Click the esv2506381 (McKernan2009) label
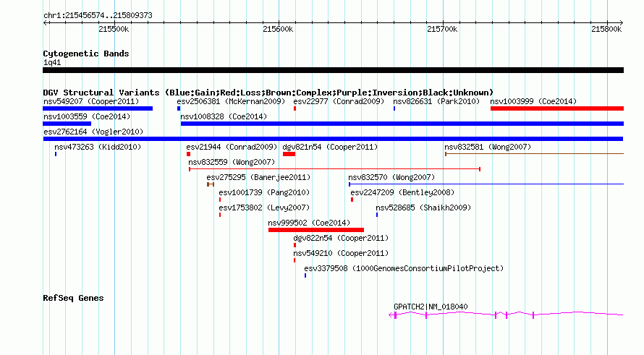 tap(231, 101)
